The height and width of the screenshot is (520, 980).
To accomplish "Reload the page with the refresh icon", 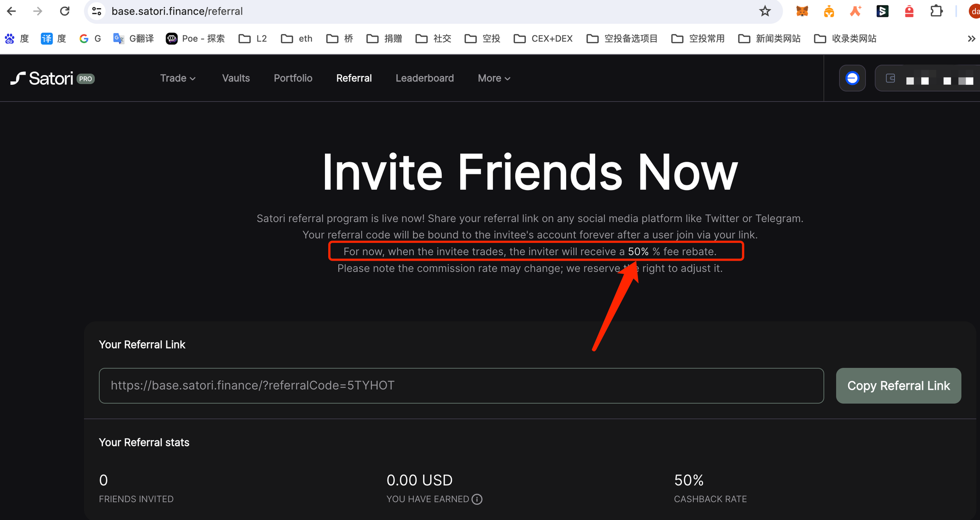I will 65,11.
